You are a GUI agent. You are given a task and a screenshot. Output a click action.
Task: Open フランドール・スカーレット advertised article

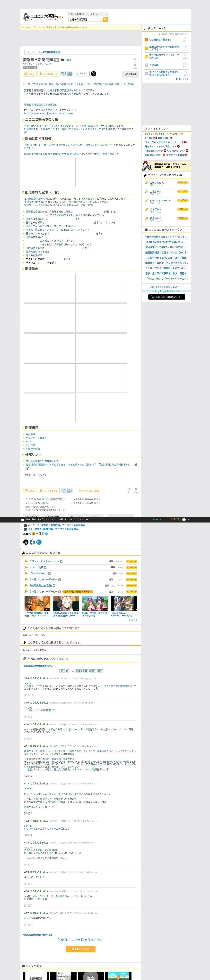coord(44,562)
